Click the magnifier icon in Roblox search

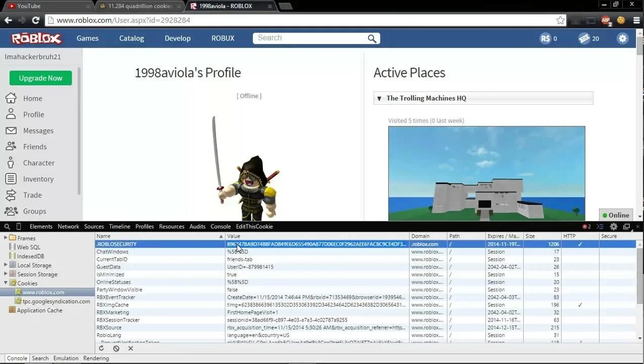(x=372, y=38)
